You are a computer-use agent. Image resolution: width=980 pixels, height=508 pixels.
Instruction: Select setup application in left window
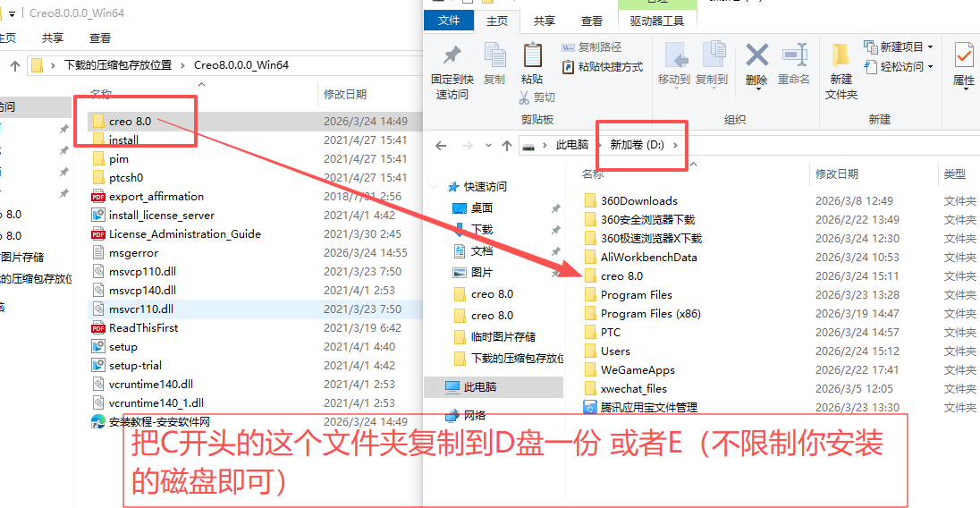click(x=123, y=347)
